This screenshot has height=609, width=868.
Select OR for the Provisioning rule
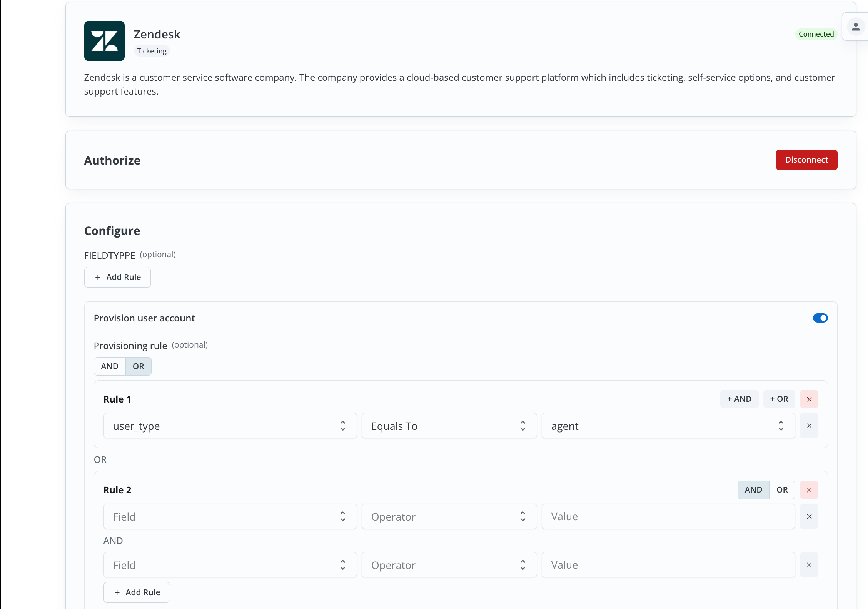pyautogui.click(x=139, y=366)
